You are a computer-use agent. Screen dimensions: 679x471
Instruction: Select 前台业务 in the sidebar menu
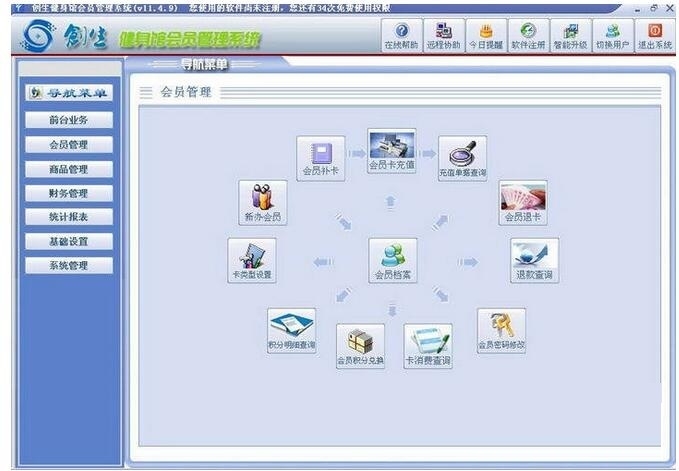69,120
